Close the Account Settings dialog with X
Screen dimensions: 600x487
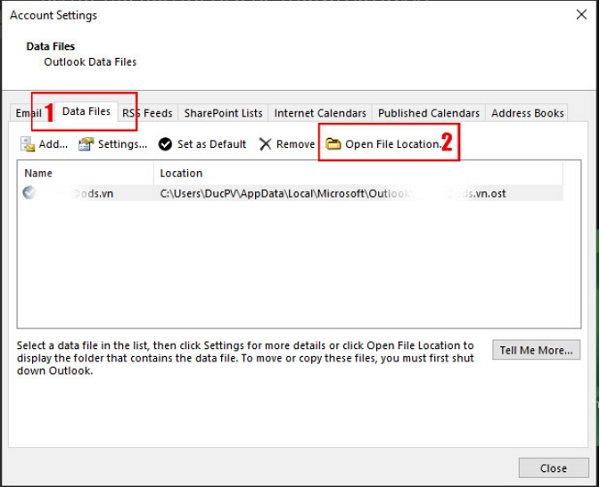[x=581, y=15]
